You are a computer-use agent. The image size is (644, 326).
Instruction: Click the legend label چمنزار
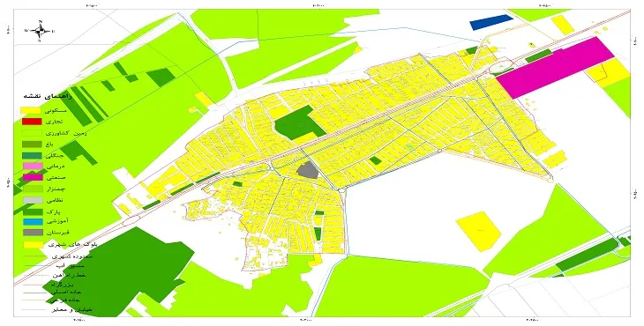click(56, 189)
